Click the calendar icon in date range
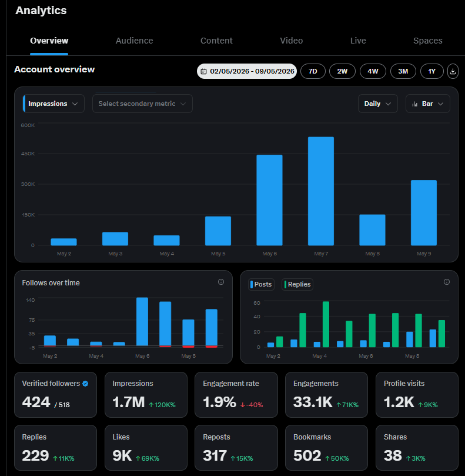Screen dimensions: 465x476 pyautogui.click(x=204, y=71)
